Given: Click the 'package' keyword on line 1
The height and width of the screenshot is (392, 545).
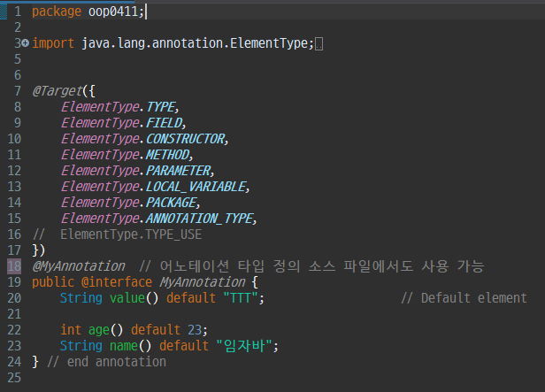Looking at the screenshot, I should [57, 12].
